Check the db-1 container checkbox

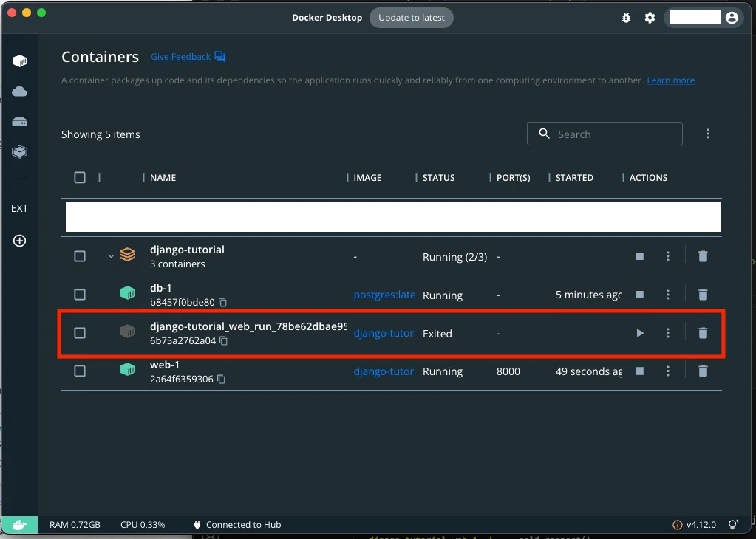(x=80, y=295)
